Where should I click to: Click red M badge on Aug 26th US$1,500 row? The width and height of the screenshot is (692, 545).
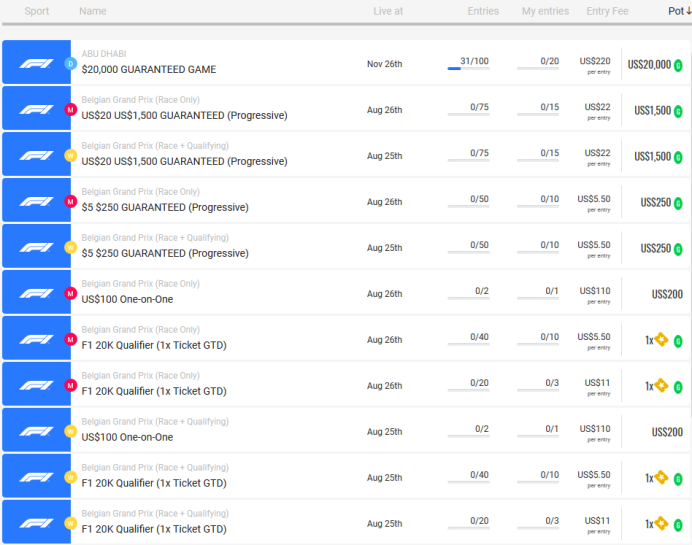(71, 109)
